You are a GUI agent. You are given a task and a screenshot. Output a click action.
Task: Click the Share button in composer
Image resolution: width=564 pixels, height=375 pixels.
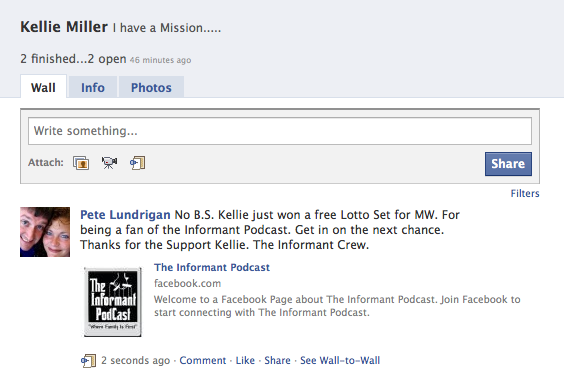pos(508,164)
